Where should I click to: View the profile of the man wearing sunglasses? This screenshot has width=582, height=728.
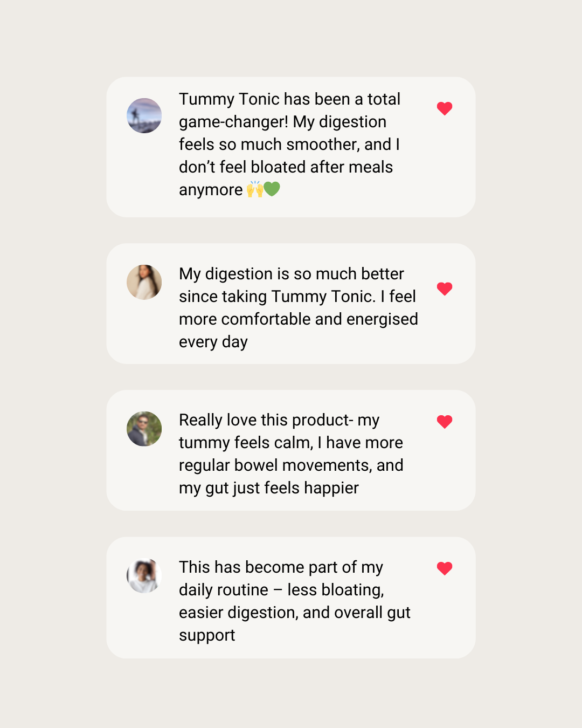coord(144,429)
